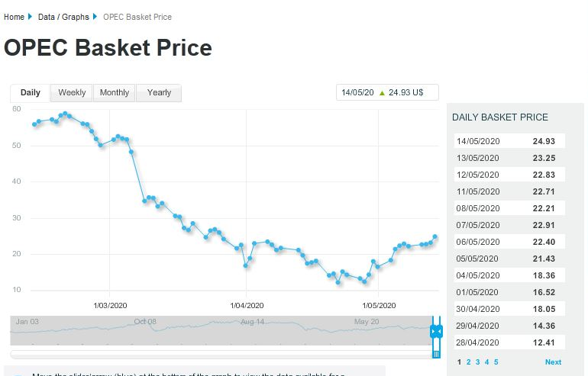
Task: Switch to the Monthly chart tab
Action: pyautogui.click(x=115, y=92)
